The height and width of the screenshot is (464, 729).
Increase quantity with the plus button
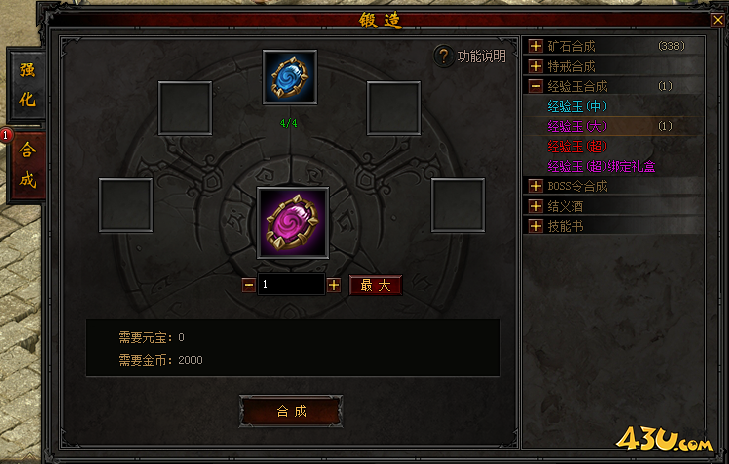click(x=334, y=285)
